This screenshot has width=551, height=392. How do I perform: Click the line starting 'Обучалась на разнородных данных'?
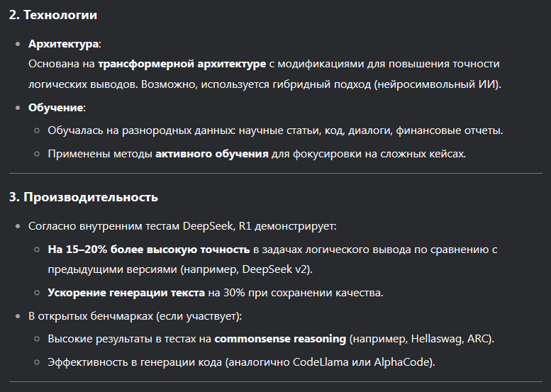coord(275,130)
